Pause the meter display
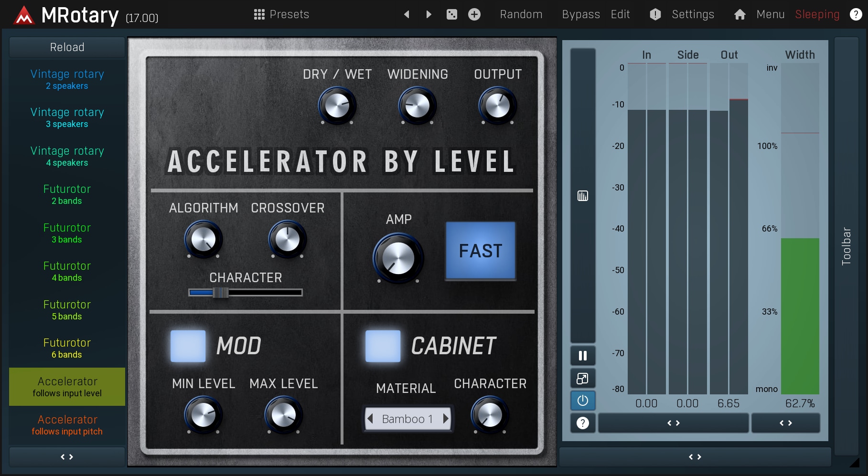Viewport: 868px width, 476px height. click(582, 356)
